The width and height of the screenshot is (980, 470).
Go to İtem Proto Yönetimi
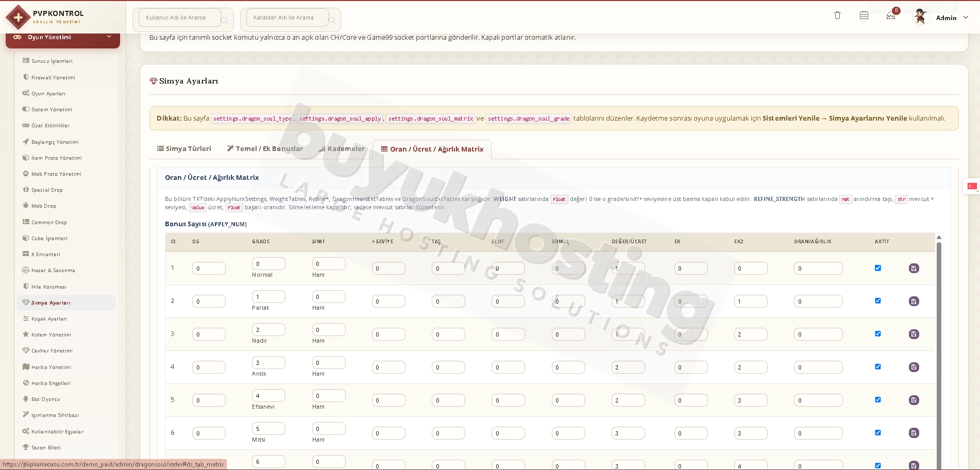pos(57,158)
